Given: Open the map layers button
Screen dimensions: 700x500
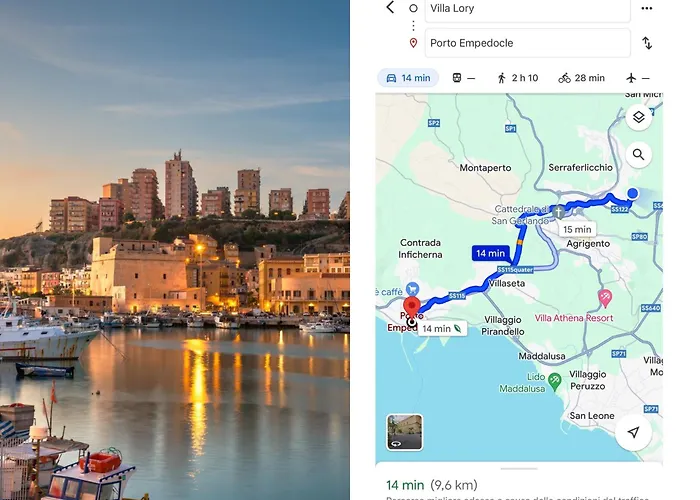Looking at the screenshot, I should [637, 117].
